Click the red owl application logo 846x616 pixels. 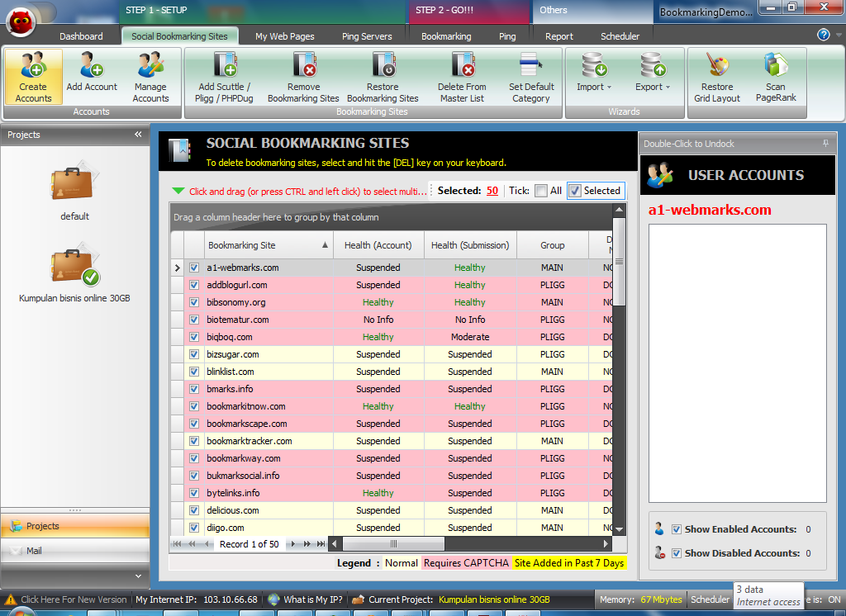click(x=21, y=22)
